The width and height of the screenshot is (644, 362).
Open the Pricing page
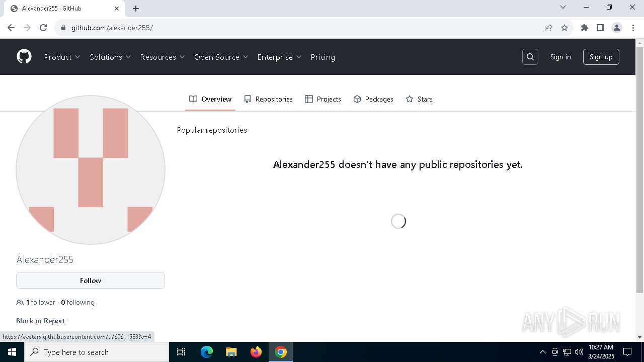(323, 57)
